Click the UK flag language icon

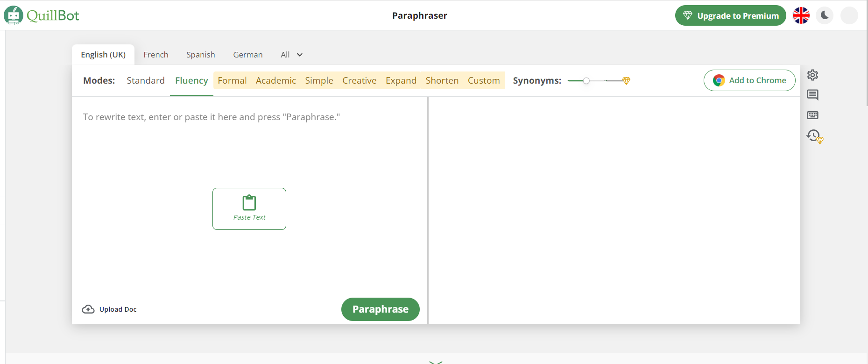click(x=801, y=15)
